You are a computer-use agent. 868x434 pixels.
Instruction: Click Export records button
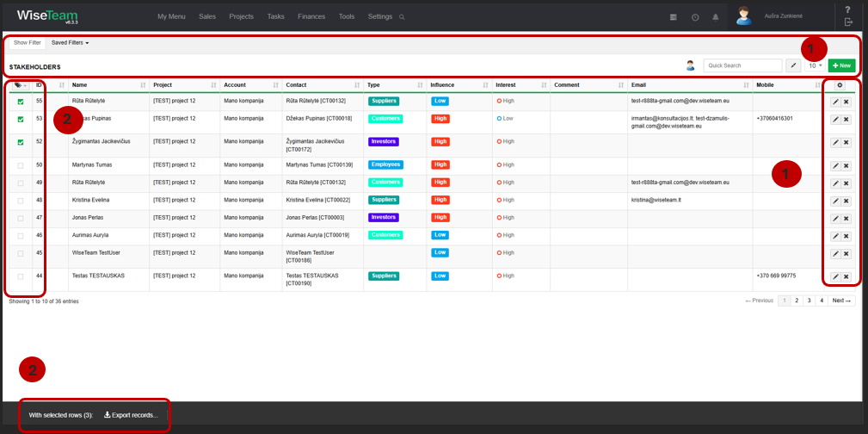(132, 415)
